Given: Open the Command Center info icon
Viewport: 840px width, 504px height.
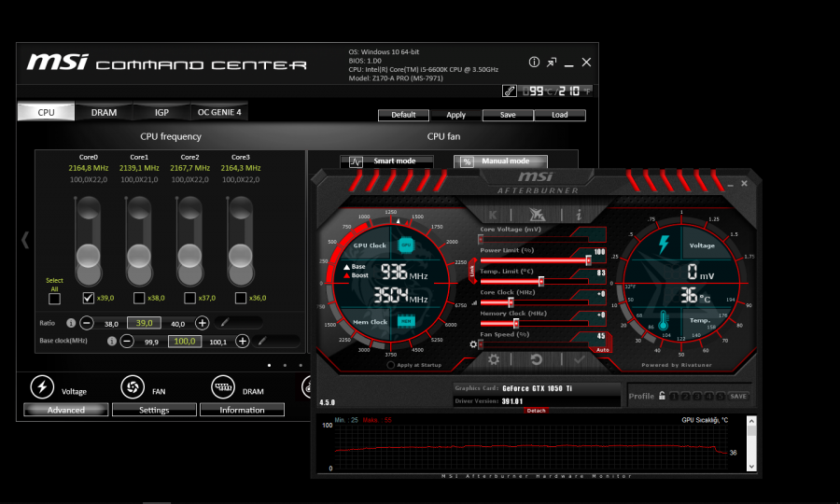Looking at the screenshot, I should tap(534, 63).
